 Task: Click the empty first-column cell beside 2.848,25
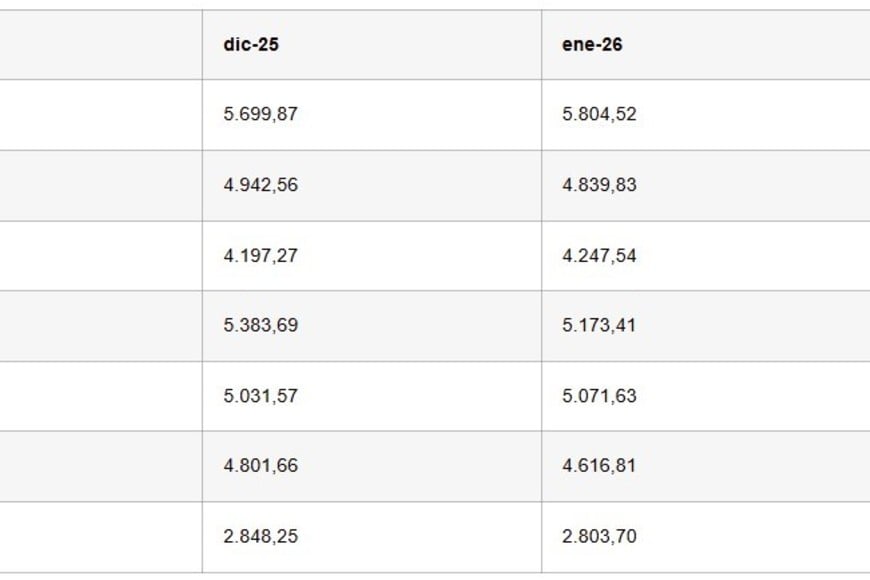point(100,536)
